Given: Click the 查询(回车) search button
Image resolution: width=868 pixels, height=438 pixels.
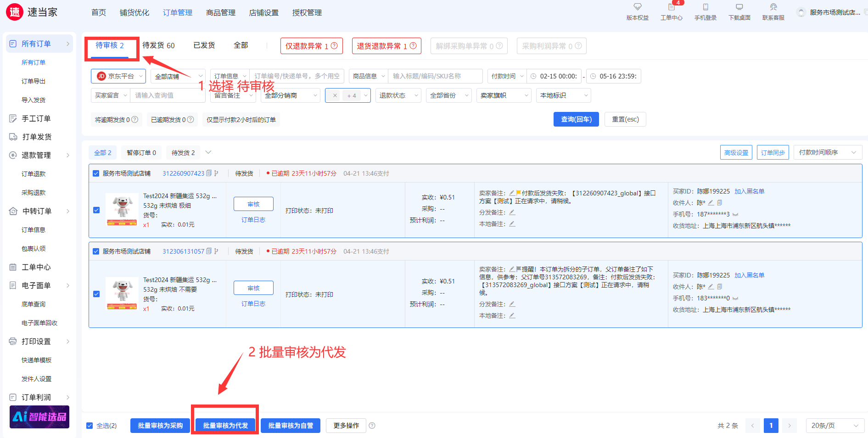Looking at the screenshot, I should click(576, 119).
